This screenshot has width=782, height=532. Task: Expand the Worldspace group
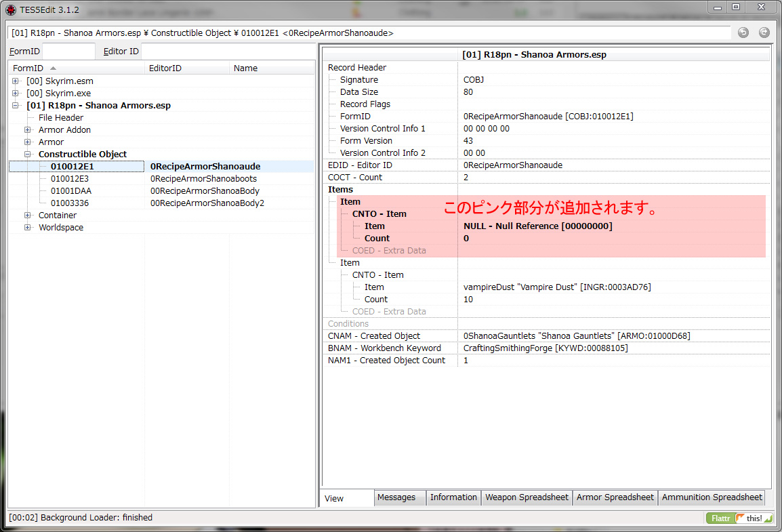(27, 227)
